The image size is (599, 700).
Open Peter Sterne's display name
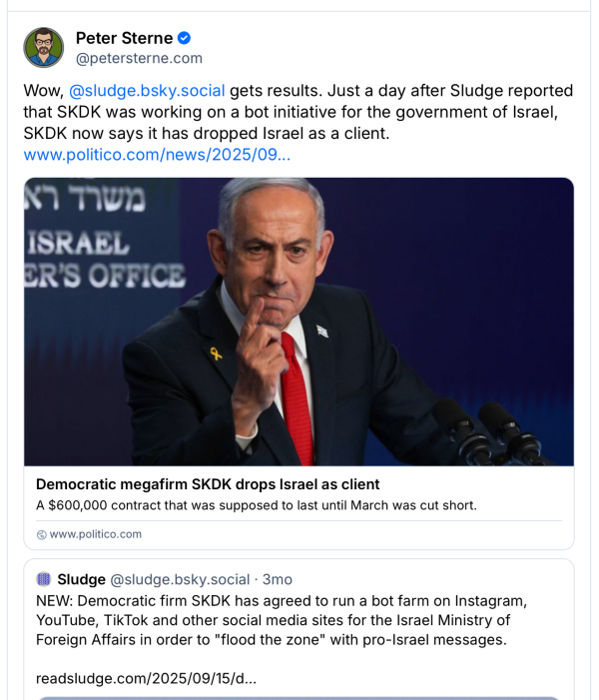point(124,38)
